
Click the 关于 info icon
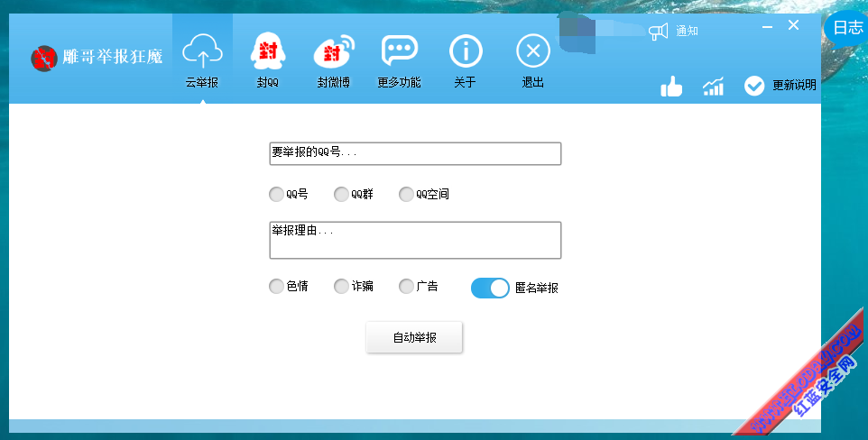pos(466,50)
